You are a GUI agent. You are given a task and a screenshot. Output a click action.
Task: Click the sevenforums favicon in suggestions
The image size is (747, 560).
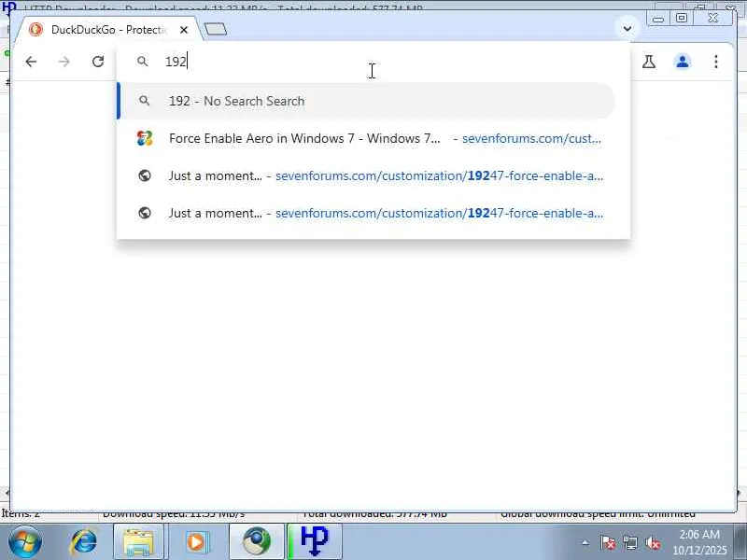[145, 138]
